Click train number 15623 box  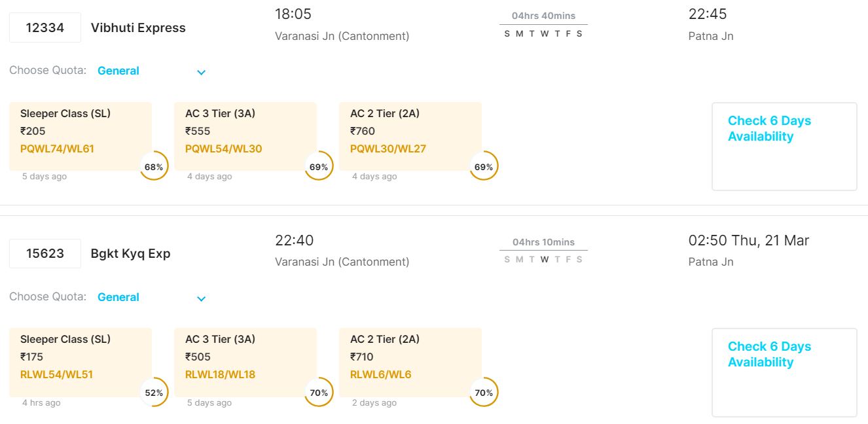pos(45,254)
